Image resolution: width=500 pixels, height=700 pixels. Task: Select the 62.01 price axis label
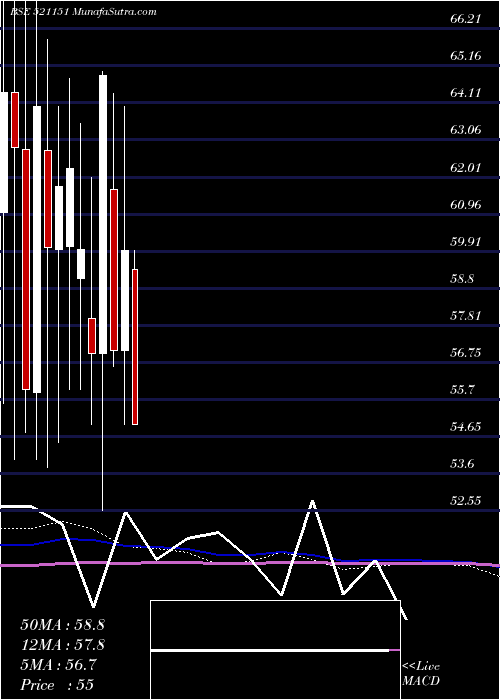point(466,168)
